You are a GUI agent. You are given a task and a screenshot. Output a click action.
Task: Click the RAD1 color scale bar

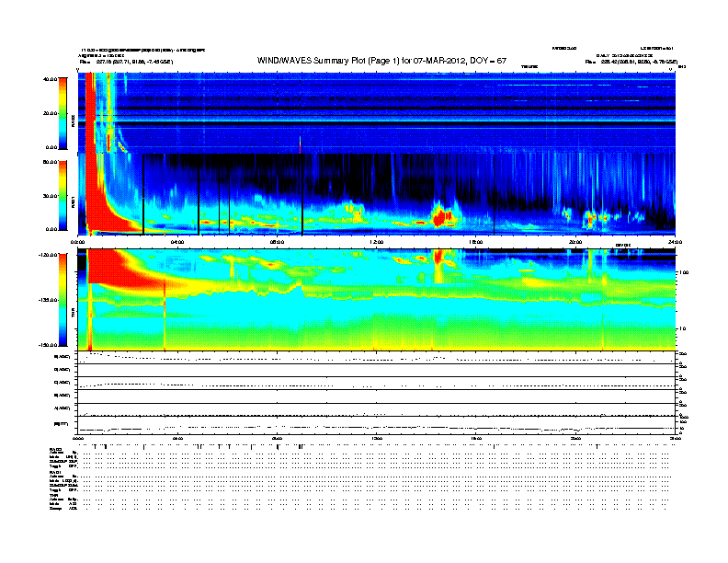point(63,196)
